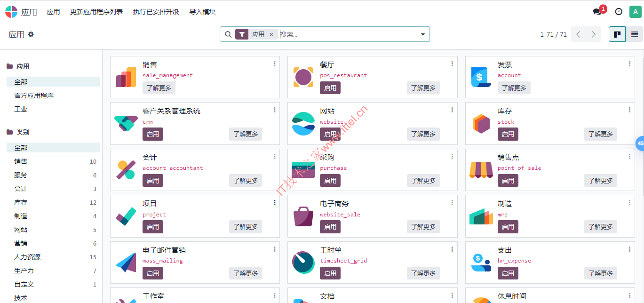The image size is (644, 303).
Task: Click the search magnifier icon
Action: click(228, 34)
